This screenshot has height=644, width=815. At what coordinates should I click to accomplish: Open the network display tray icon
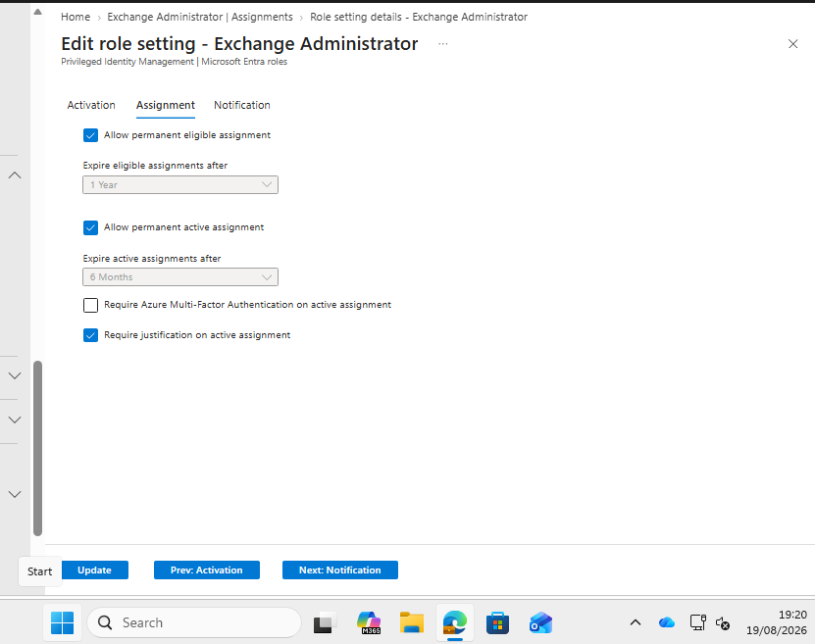click(x=697, y=622)
